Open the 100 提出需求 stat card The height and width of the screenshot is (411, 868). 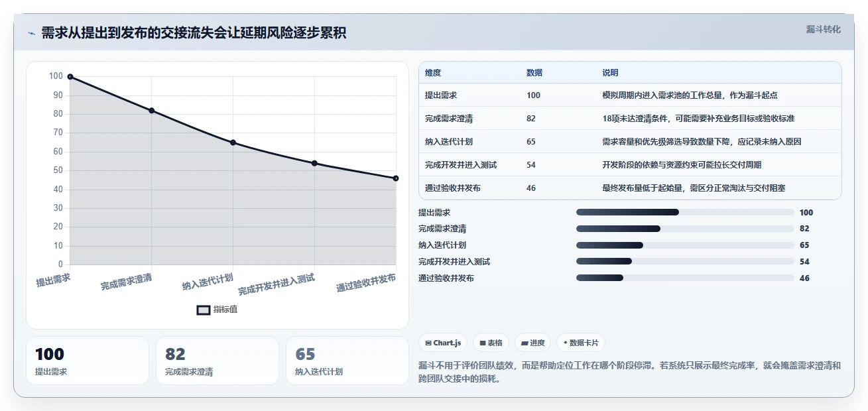tap(88, 361)
